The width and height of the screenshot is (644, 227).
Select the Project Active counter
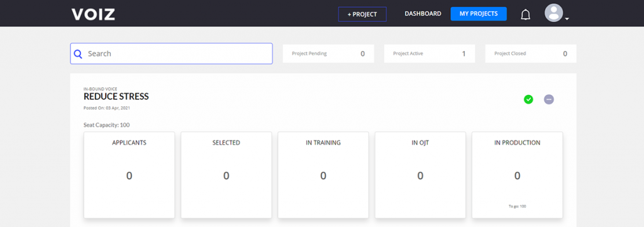tap(430, 54)
